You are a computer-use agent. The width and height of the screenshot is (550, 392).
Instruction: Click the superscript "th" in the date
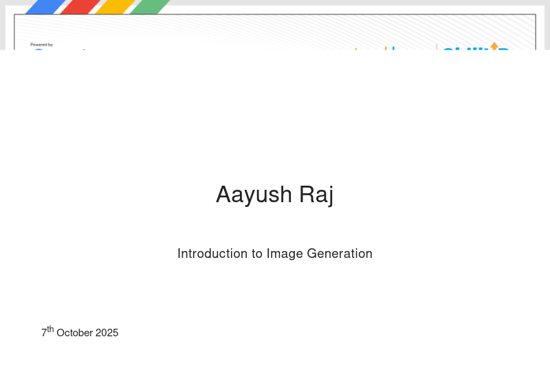(50, 329)
